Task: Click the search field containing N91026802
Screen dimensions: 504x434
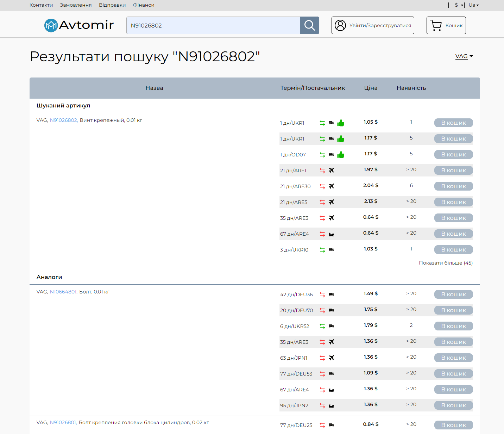Action: coord(213,25)
